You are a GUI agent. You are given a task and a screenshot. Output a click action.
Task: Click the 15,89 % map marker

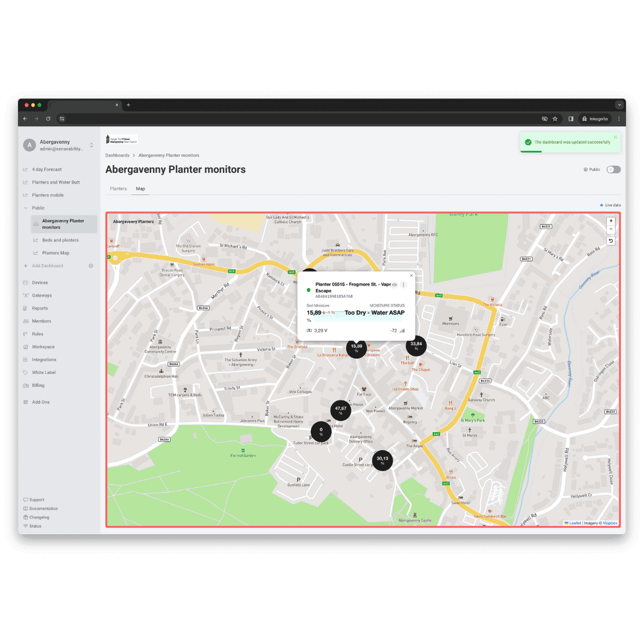click(356, 348)
